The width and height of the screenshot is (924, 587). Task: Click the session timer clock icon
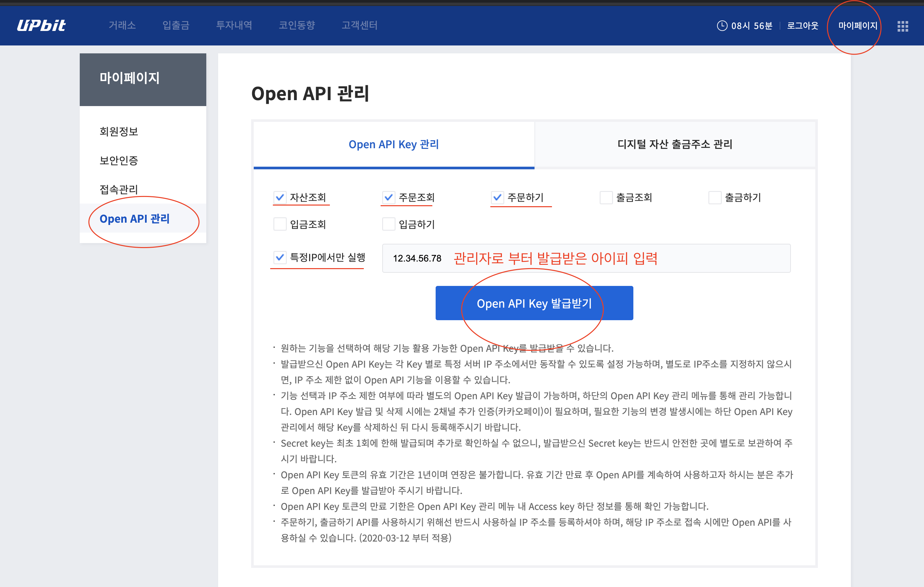[x=722, y=26]
